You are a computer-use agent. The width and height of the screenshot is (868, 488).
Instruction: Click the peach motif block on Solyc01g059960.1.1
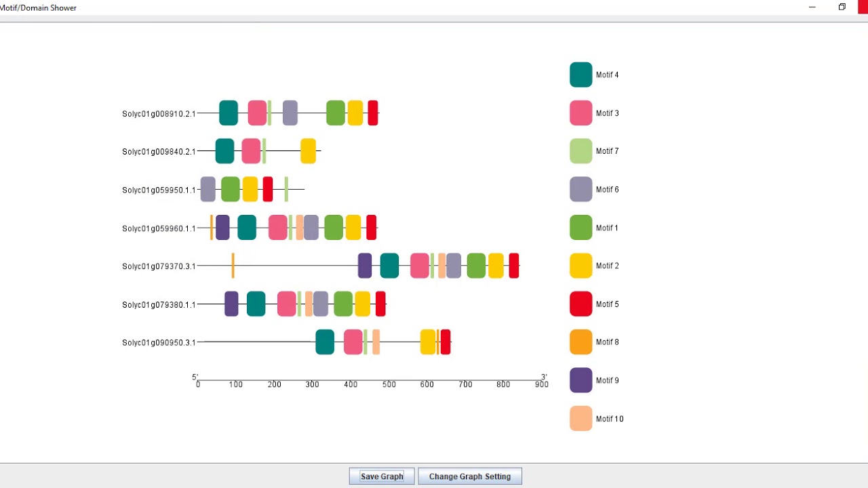coord(300,228)
